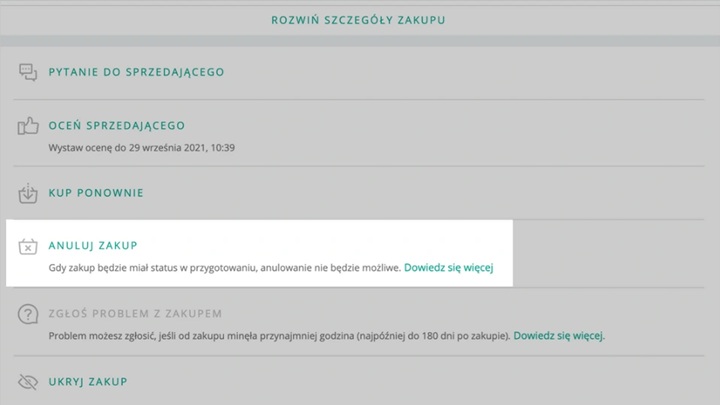The width and height of the screenshot is (720, 405).
Task: Click the problem reporting time limit description
Action: pos(280,336)
